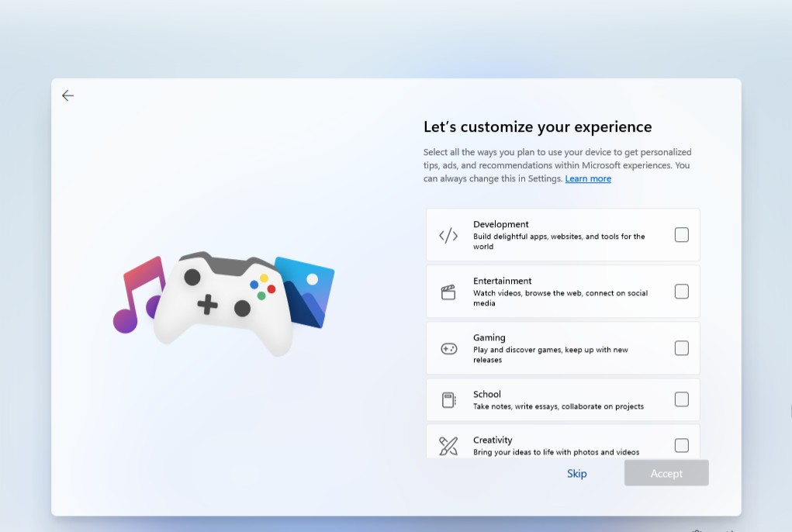Click the Entertainment clapperboard icon
This screenshot has height=532, width=792.
tap(448, 292)
